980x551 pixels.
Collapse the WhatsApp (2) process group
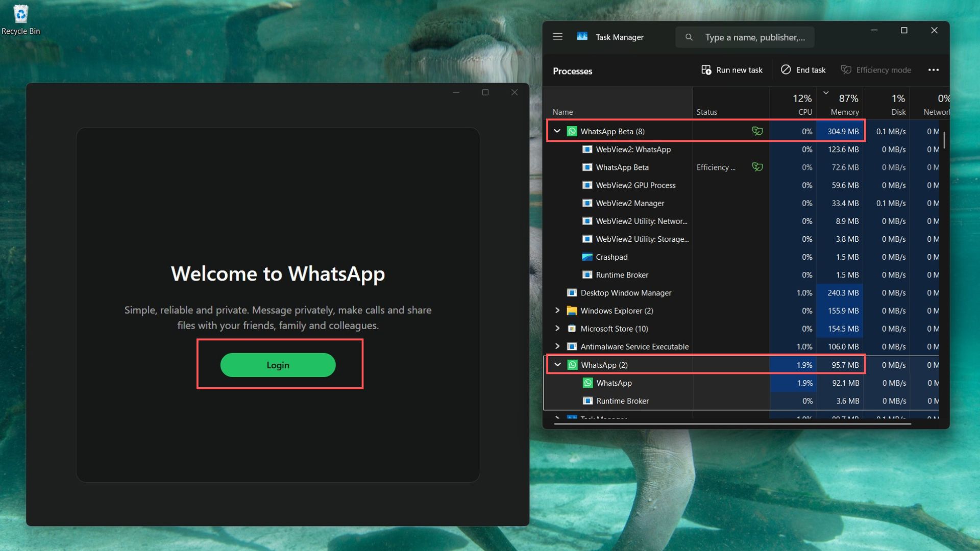tap(557, 365)
